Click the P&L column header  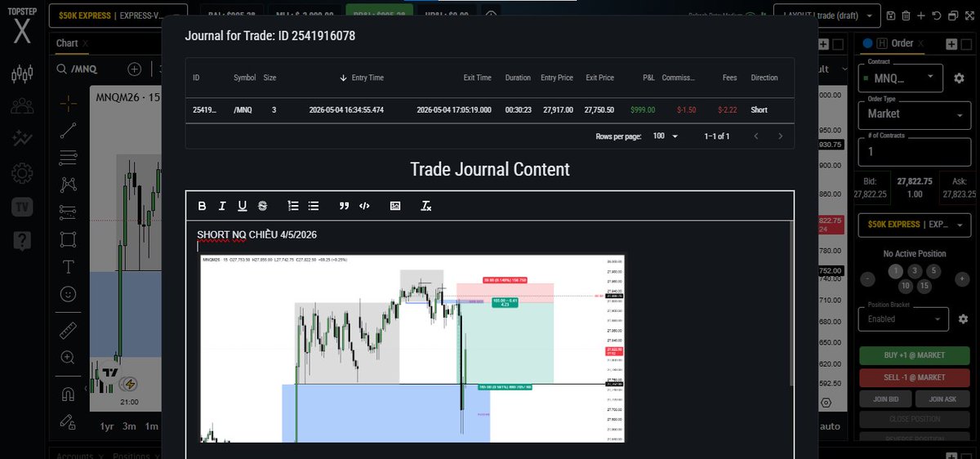648,78
